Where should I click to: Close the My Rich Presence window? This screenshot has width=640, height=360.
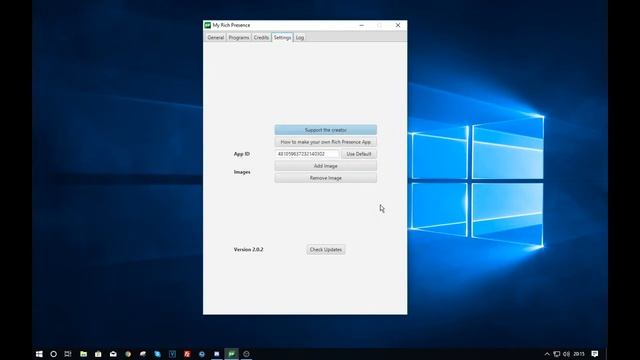click(398, 25)
